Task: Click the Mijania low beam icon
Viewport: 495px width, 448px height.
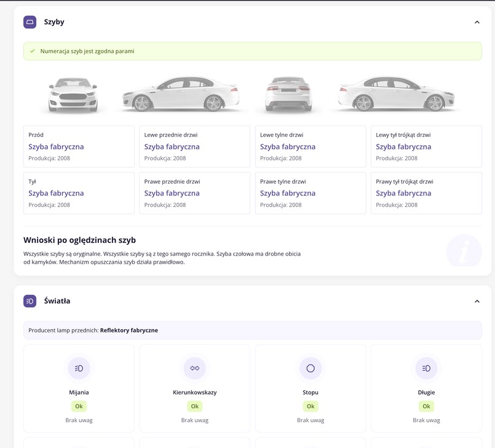Action: click(x=79, y=368)
